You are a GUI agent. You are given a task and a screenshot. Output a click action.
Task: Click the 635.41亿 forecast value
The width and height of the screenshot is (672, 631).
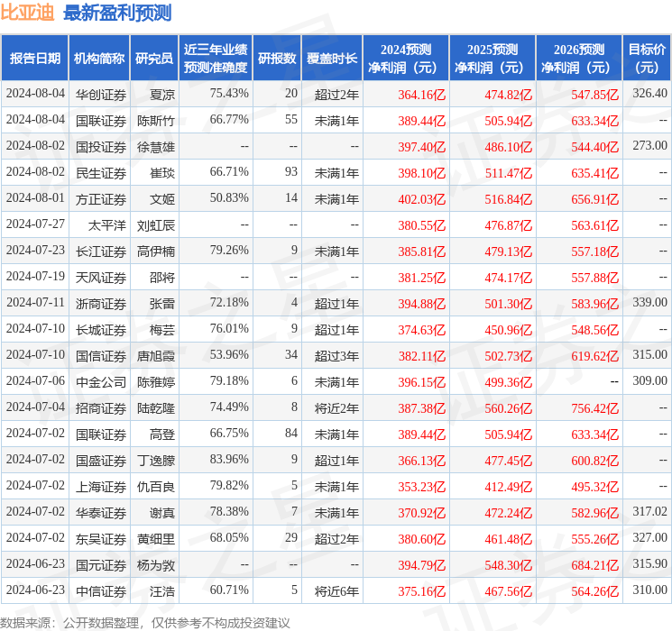594,173
